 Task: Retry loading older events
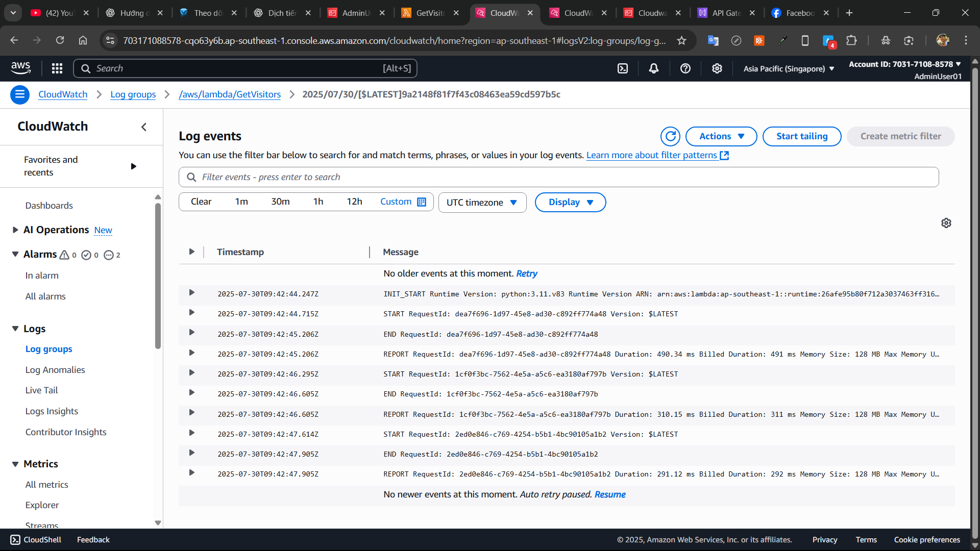point(527,273)
